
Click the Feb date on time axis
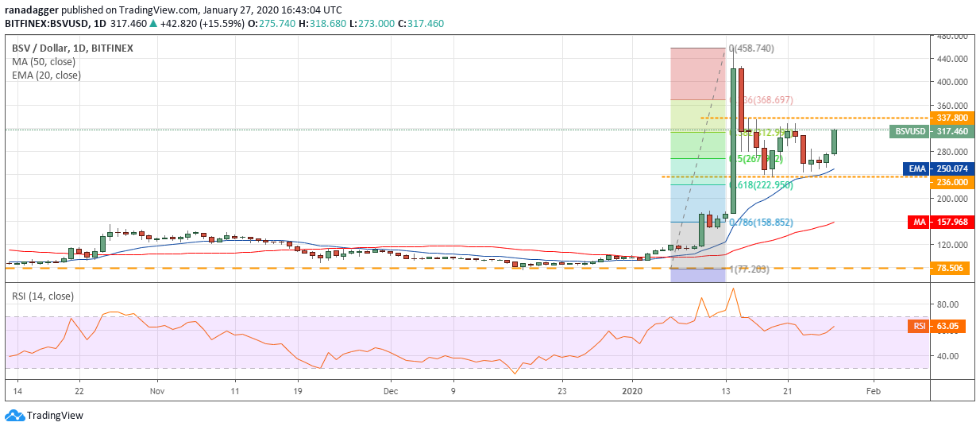tap(873, 391)
